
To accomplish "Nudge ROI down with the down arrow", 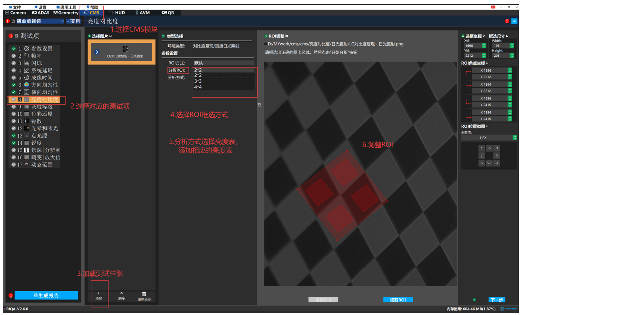I will click(x=489, y=163).
